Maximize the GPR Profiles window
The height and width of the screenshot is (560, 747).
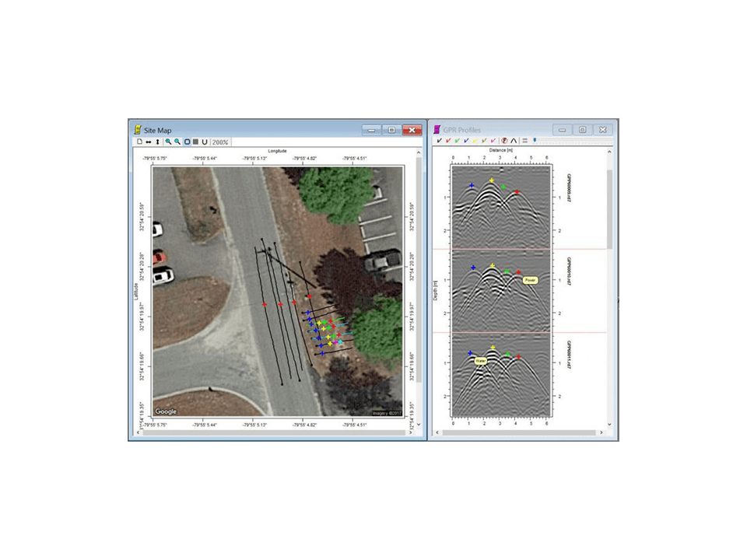coord(582,130)
